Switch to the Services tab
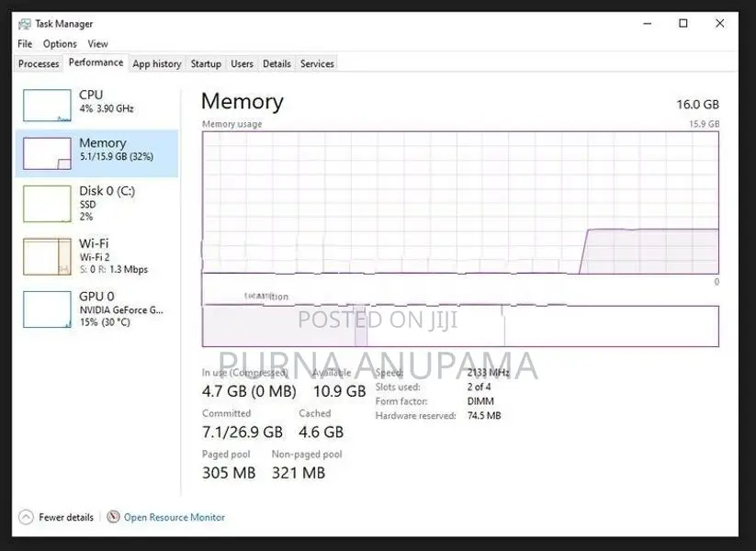Viewport: 756px width, 551px height. coord(317,63)
